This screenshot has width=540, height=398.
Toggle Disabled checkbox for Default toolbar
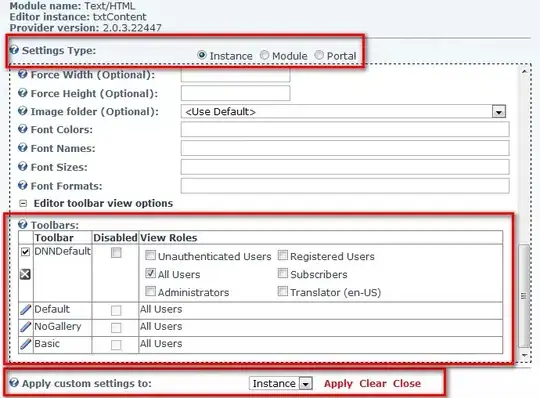tap(116, 310)
